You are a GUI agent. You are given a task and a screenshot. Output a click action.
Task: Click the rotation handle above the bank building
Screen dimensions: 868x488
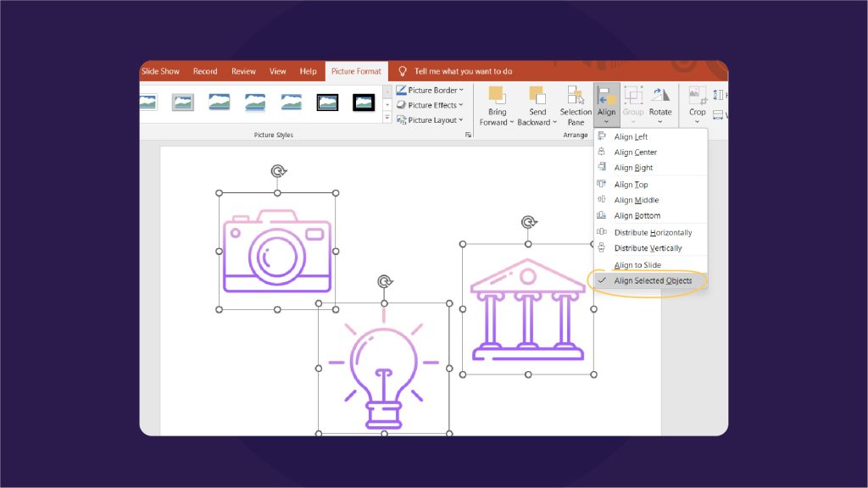529,223
